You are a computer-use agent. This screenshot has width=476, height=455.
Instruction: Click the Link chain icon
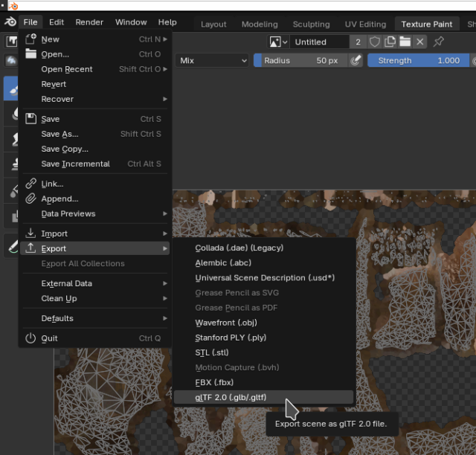tap(30, 184)
